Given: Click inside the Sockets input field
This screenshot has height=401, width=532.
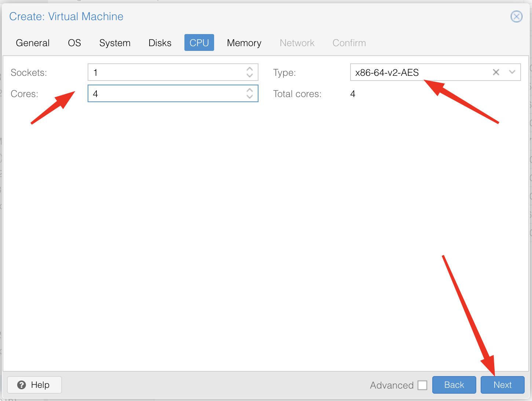Looking at the screenshot, I should (x=165, y=73).
